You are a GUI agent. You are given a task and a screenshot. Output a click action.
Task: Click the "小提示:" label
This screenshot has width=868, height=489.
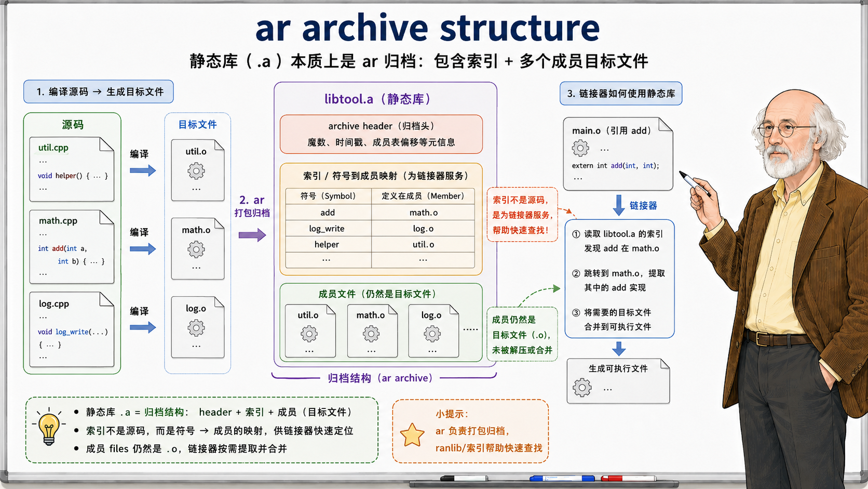pyautogui.click(x=452, y=414)
